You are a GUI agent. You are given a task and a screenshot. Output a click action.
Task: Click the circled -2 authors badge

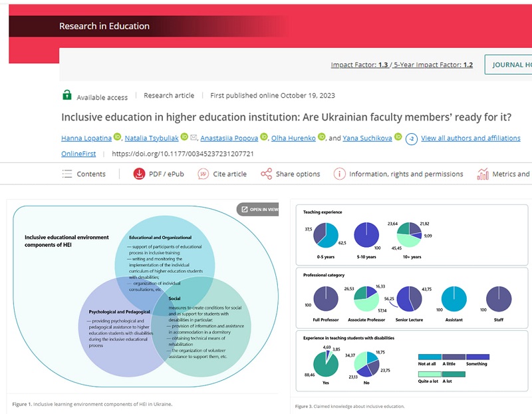pyautogui.click(x=411, y=139)
